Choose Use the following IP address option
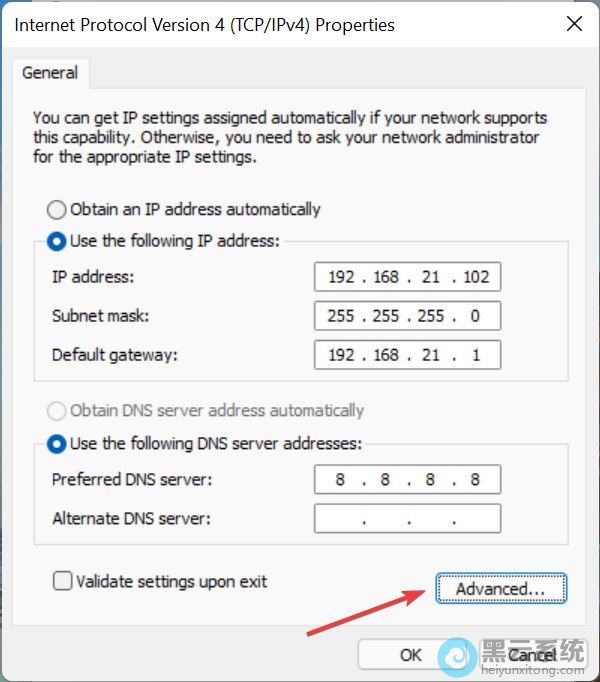This screenshot has height=682, width=600. pos(57,241)
